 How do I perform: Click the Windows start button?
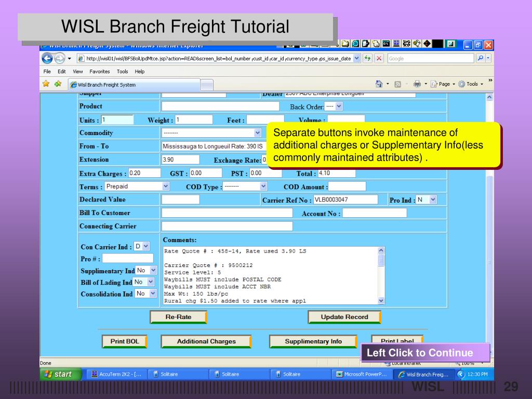click(61, 374)
